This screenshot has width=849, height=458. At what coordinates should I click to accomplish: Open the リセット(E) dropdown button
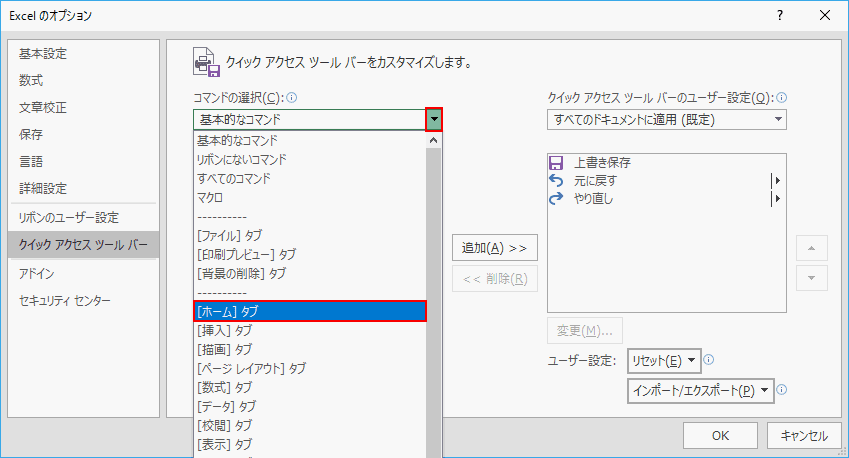click(664, 361)
